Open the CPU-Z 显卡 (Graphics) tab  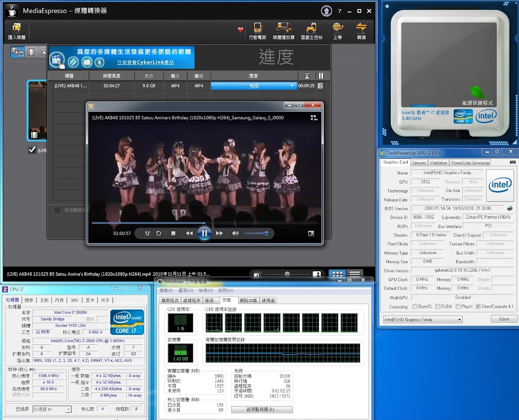(90, 300)
